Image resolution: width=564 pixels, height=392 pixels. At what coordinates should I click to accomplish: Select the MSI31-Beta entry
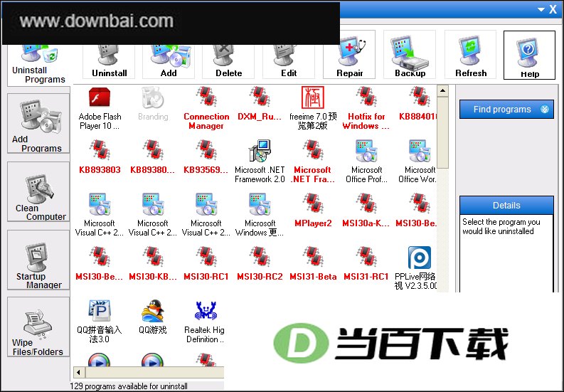pyautogui.click(x=313, y=263)
